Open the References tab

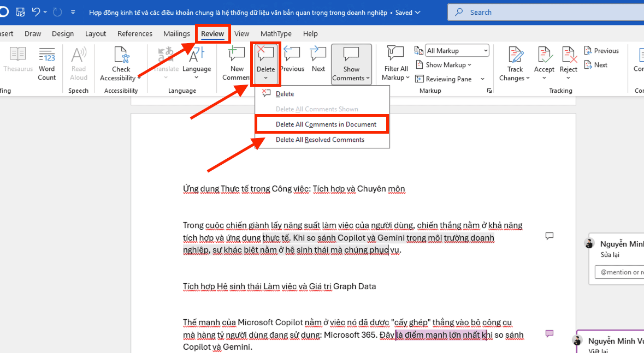[135, 34]
